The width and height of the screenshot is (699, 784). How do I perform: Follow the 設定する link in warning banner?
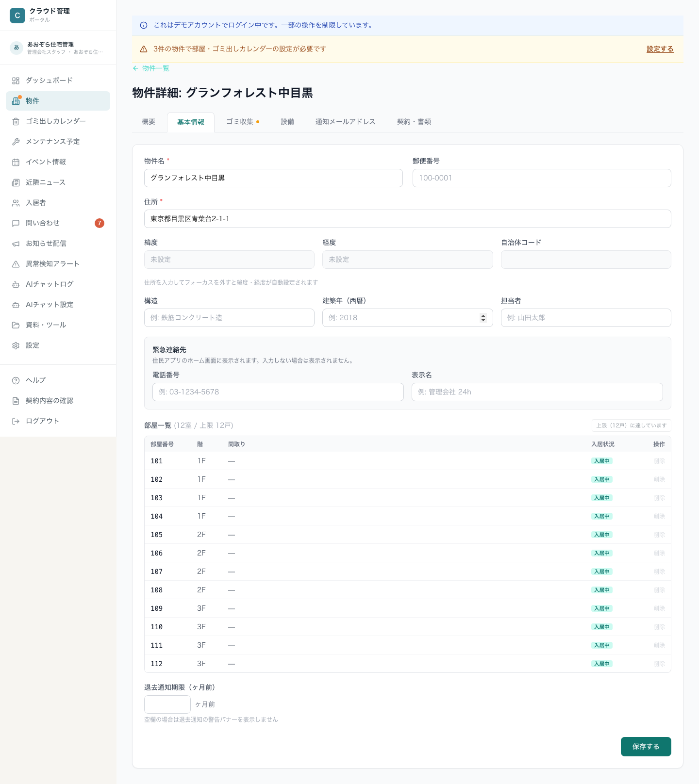660,49
